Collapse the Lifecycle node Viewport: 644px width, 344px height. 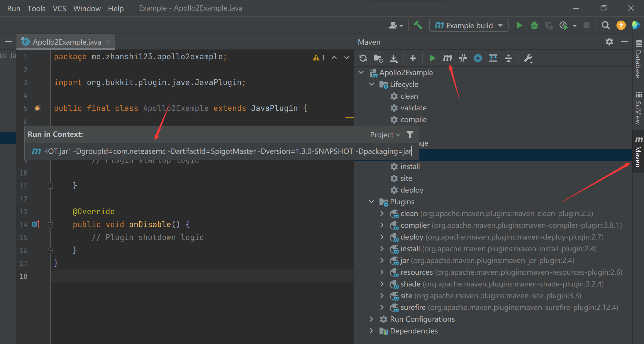pos(372,84)
